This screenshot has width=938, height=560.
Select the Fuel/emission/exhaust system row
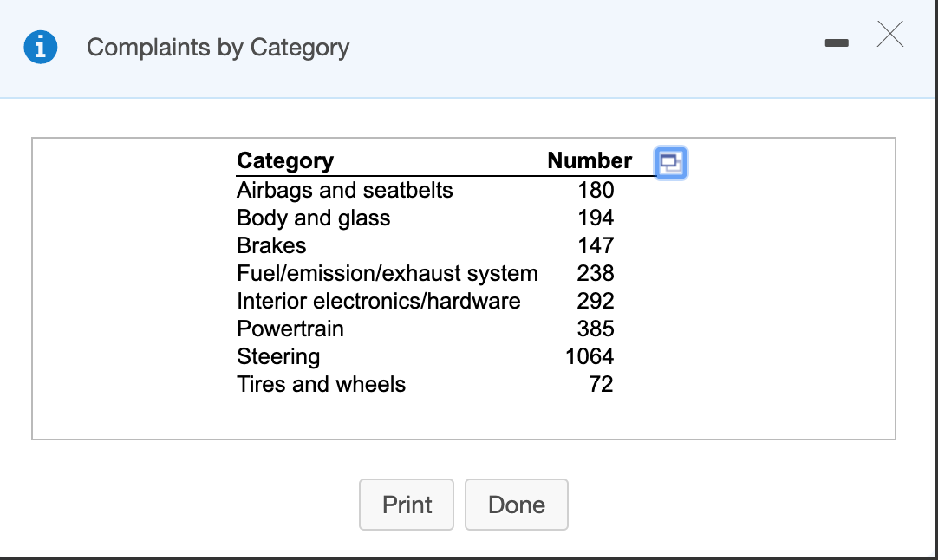pos(387,273)
